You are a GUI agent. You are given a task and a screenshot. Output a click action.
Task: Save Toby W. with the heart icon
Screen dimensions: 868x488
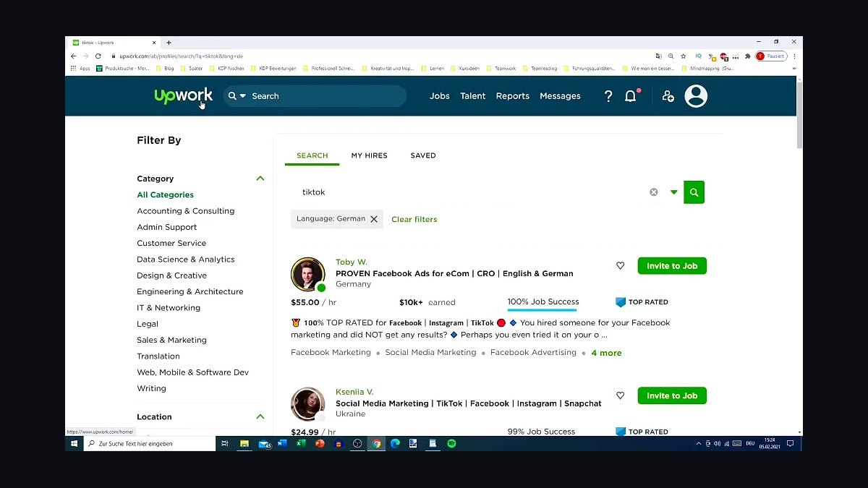click(x=620, y=266)
